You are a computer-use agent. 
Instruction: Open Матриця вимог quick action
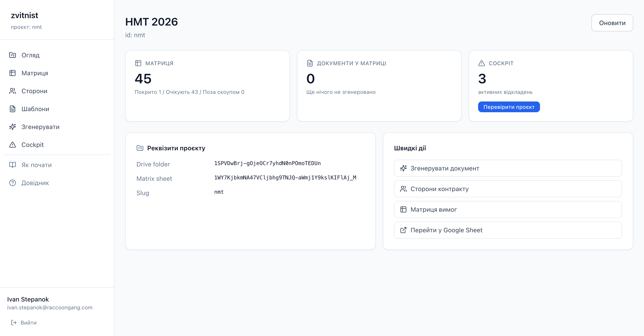pyautogui.click(x=508, y=210)
